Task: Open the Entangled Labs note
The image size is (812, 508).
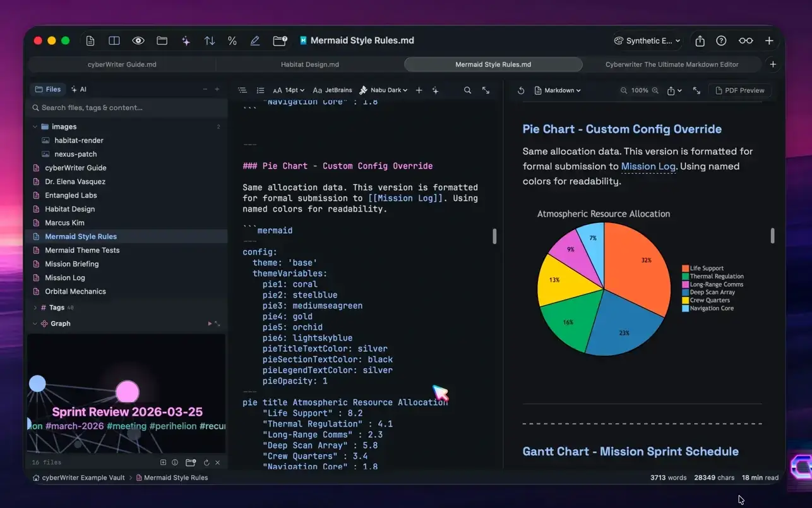Action: 71,195
